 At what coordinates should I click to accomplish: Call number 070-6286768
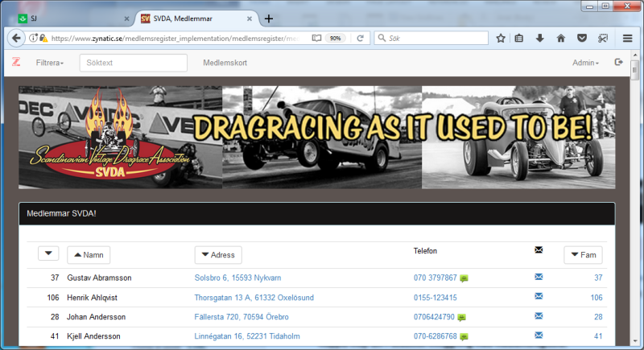coord(435,336)
